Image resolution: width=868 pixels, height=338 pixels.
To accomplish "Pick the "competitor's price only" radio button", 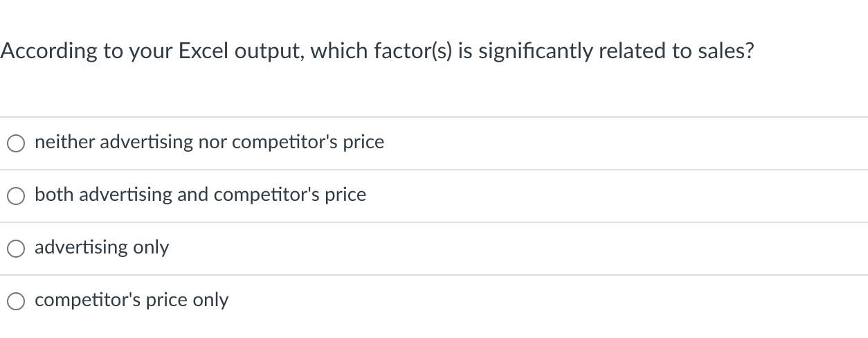I will coord(17,301).
